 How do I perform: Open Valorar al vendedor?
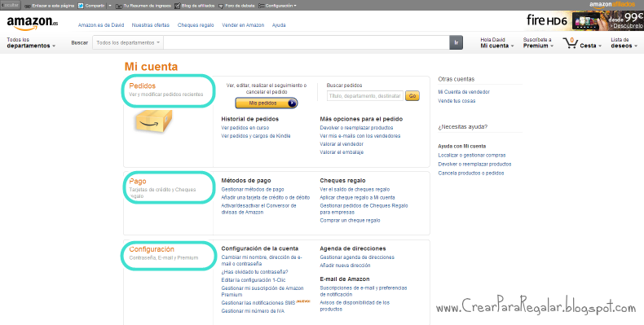pos(342,144)
